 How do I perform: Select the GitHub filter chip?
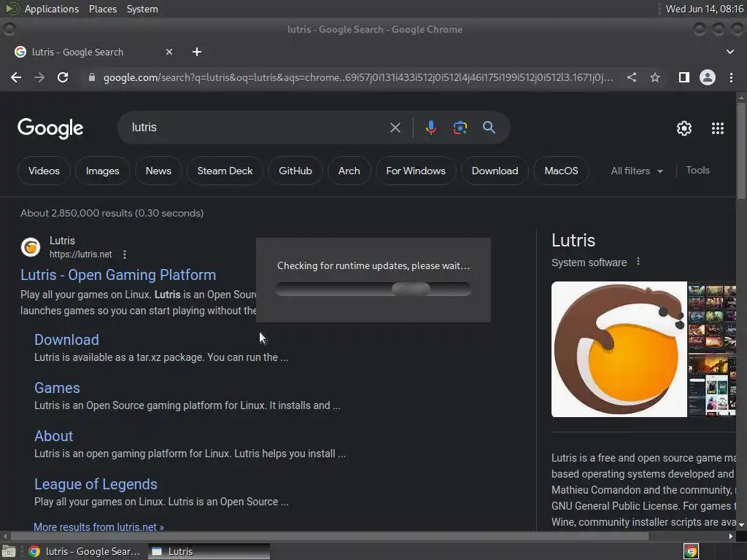[x=295, y=171]
